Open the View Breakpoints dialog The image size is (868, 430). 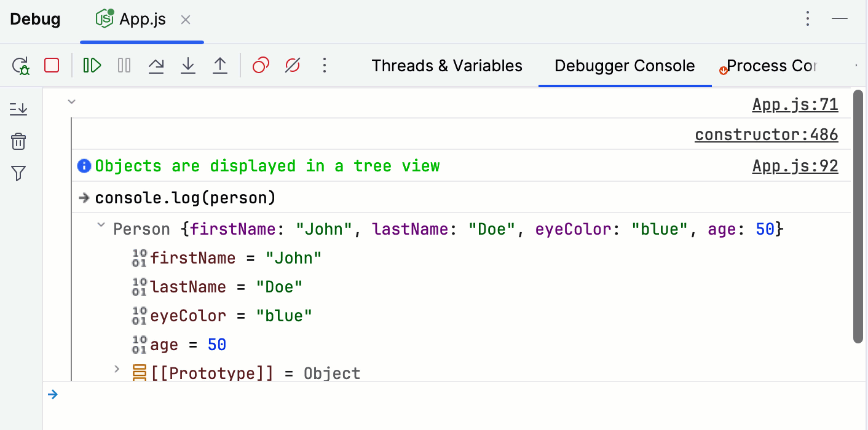[x=260, y=65]
